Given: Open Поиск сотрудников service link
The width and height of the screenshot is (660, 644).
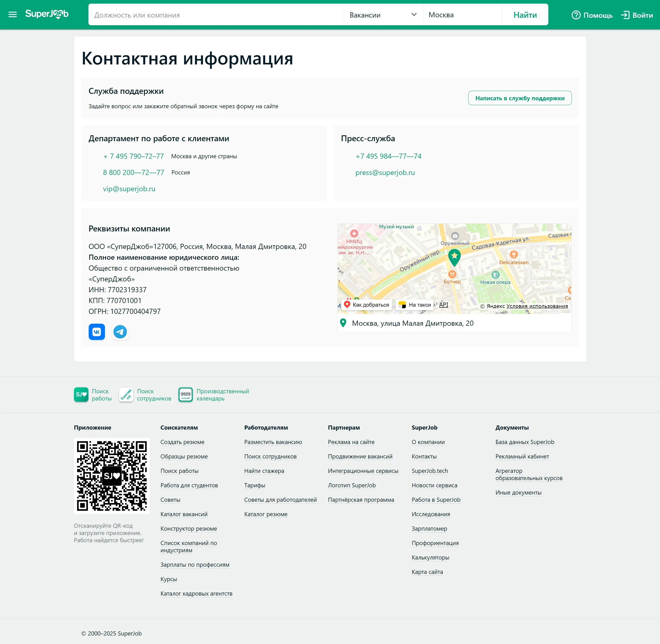Looking at the screenshot, I should 154,395.
